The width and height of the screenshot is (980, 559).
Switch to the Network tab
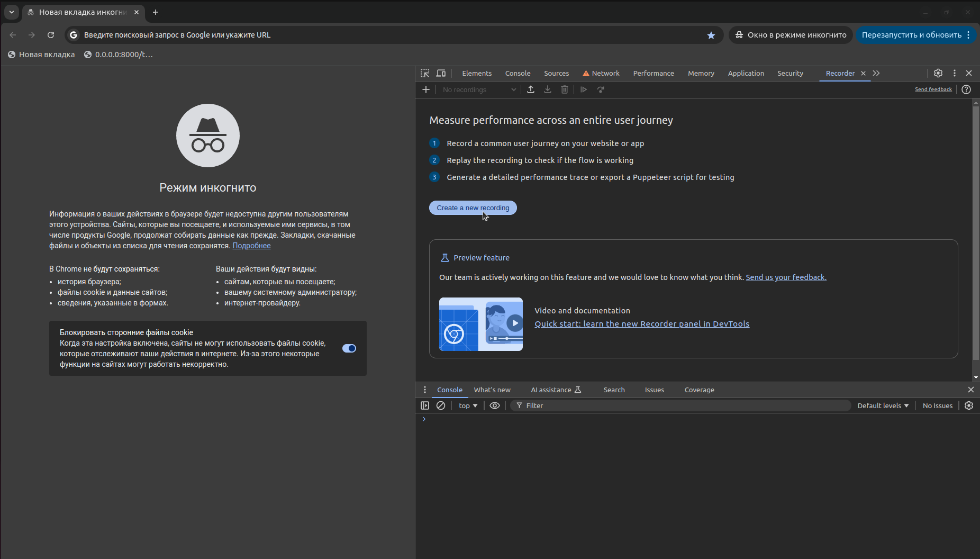click(x=605, y=73)
